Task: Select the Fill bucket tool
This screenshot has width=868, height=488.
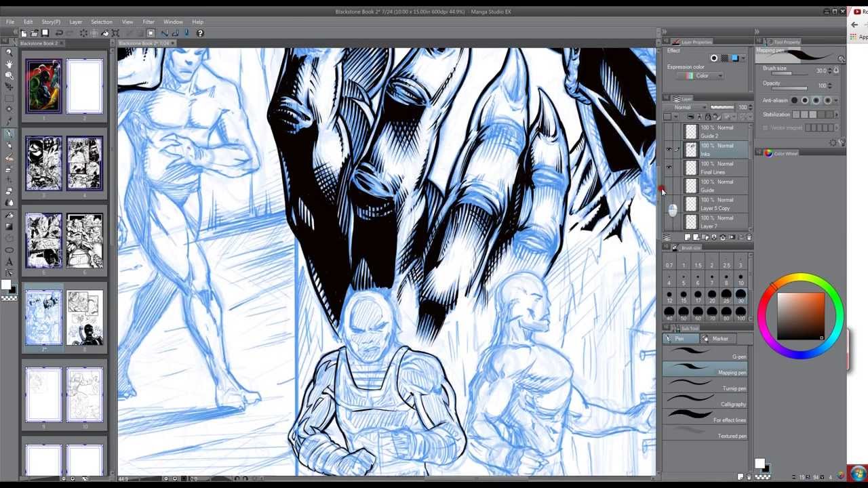Action: pyautogui.click(x=9, y=216)
